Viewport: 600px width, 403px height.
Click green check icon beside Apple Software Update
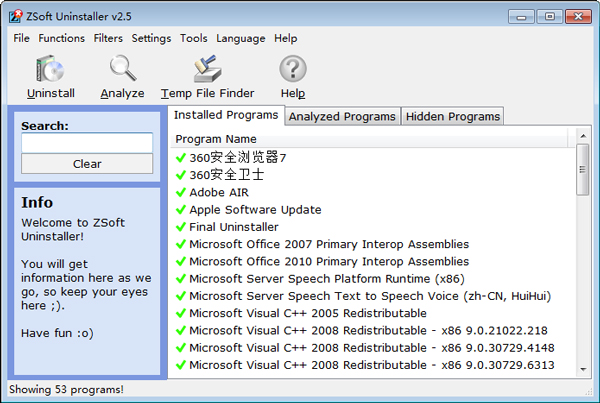[181, 210]
